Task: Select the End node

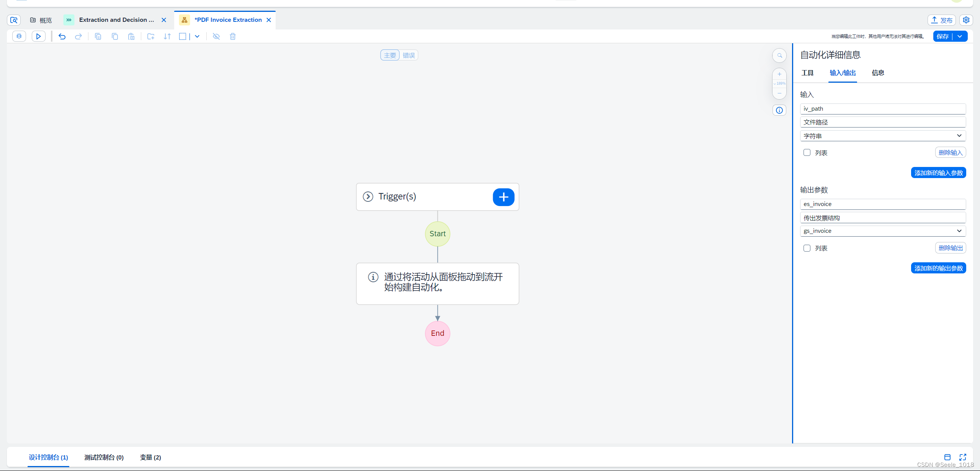Action: click(x=438, y=334)
